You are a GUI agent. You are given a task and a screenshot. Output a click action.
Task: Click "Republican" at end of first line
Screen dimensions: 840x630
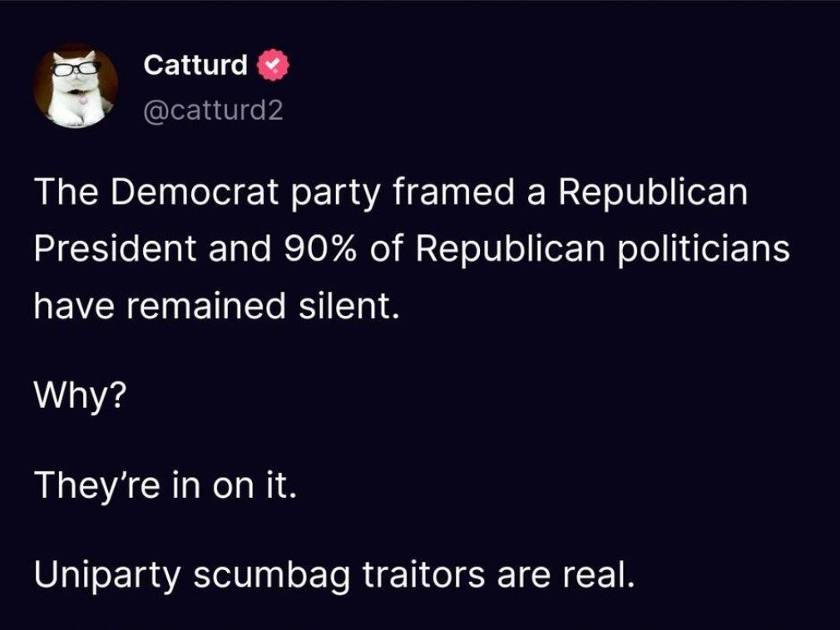(654, 192)
